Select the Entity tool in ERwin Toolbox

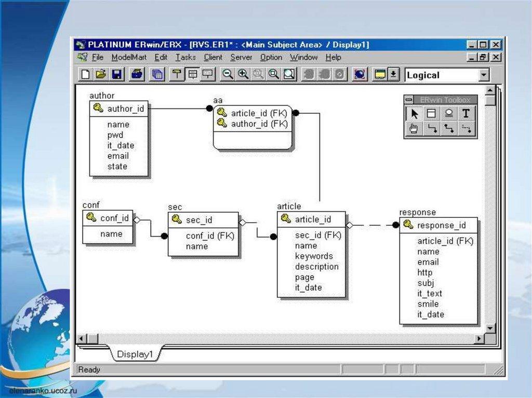pos(431,114)
